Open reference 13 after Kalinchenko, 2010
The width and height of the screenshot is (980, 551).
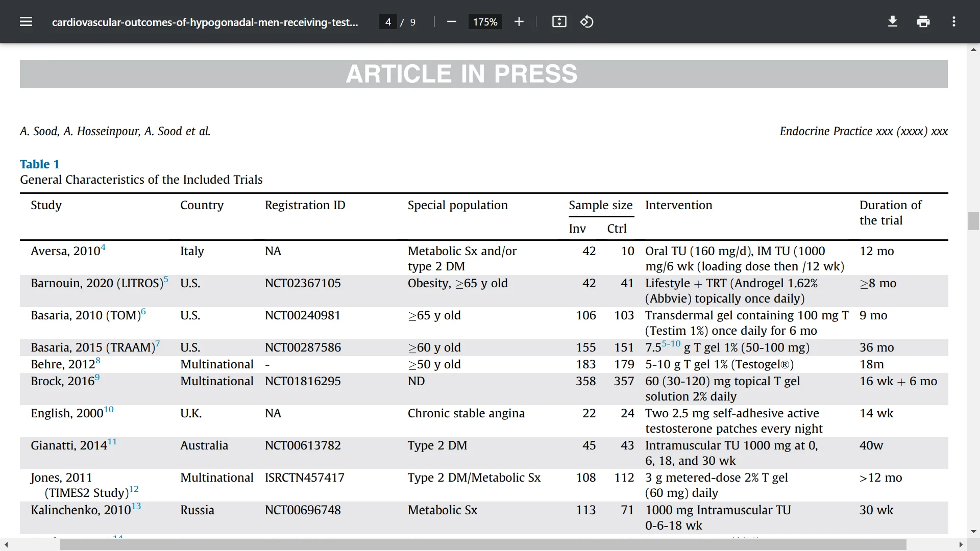(x=136, y=507)
